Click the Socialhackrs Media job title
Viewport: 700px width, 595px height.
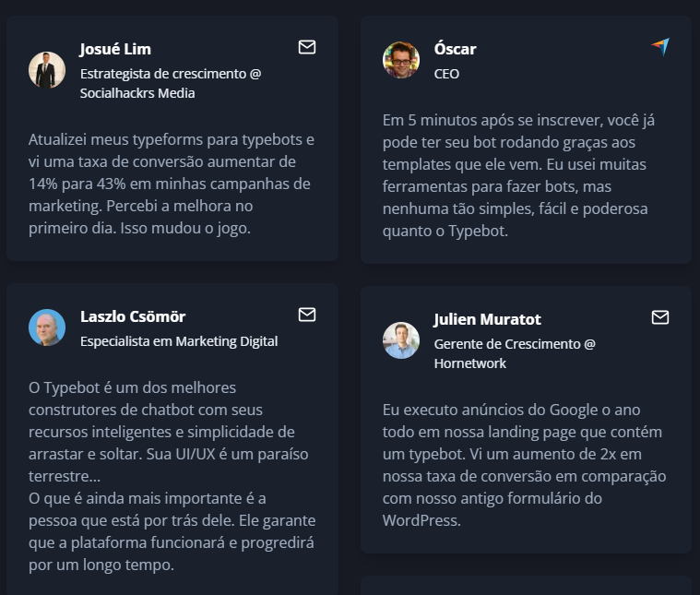click(171, 84)
